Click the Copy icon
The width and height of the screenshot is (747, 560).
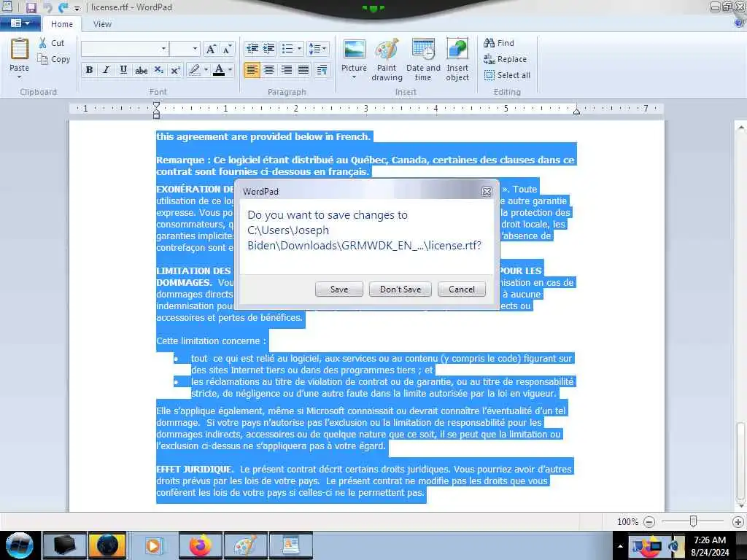pos(43,60)
